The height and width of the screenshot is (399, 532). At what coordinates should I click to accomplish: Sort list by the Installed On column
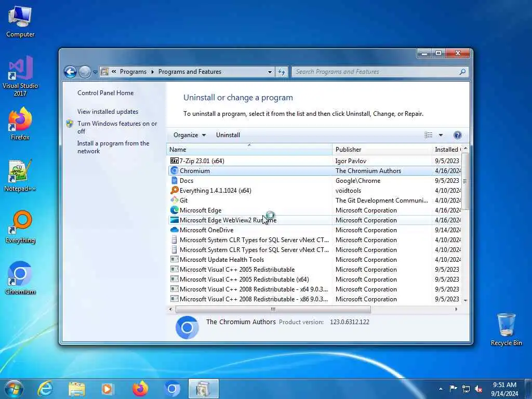click(447, 150)
